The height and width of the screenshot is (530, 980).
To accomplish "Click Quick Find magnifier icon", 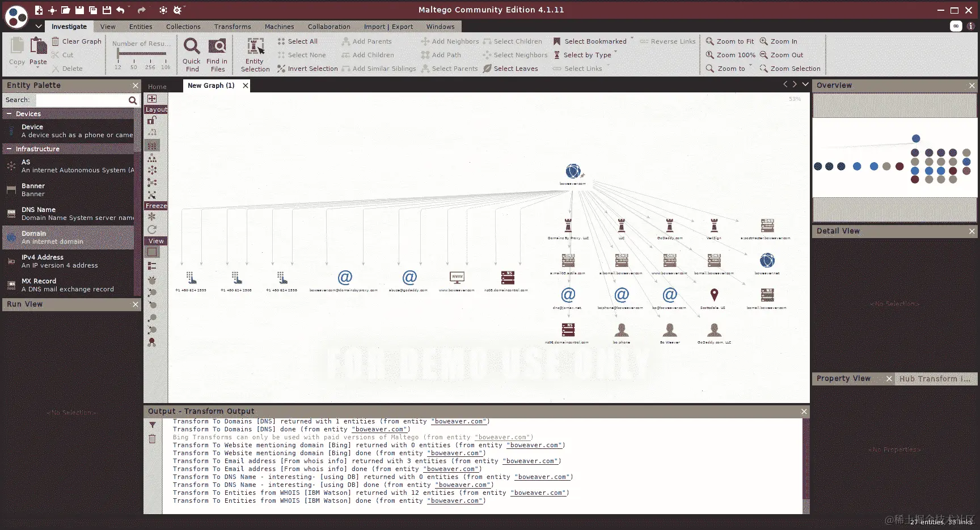I will [192, 46].
